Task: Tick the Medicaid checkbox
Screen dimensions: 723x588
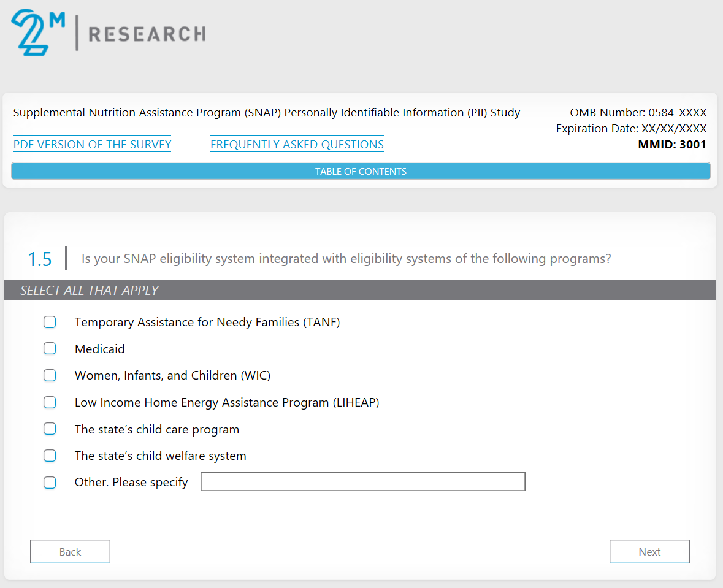Action: pyautogui.click(x=50, y=349)
